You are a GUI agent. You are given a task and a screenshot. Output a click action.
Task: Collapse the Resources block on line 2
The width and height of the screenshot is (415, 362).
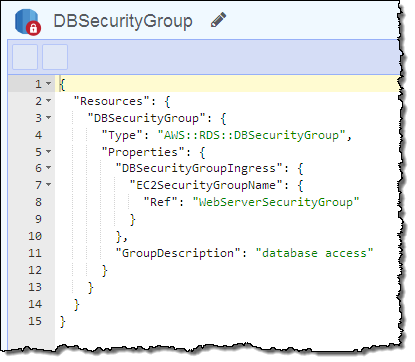pos(49,100)
